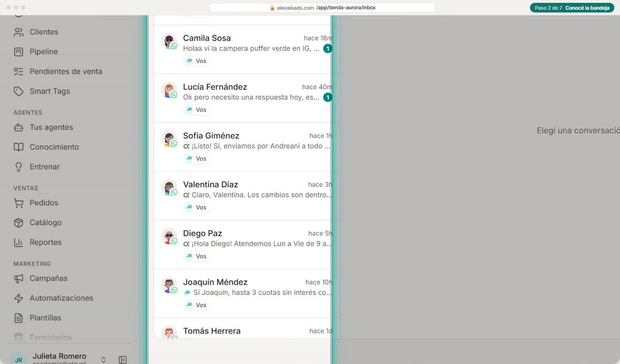Image resolution: width=620 pixels, height=364 pixels.
Task: Click Vos assignee chip under Camila Sosa
Action: coord(197,61)
